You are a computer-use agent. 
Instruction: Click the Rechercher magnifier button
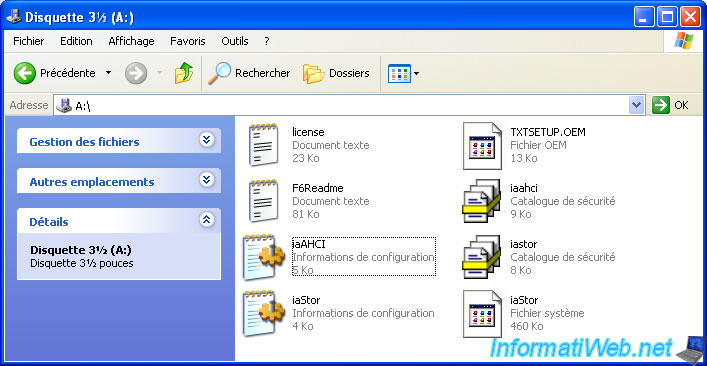tap(249, 73)
